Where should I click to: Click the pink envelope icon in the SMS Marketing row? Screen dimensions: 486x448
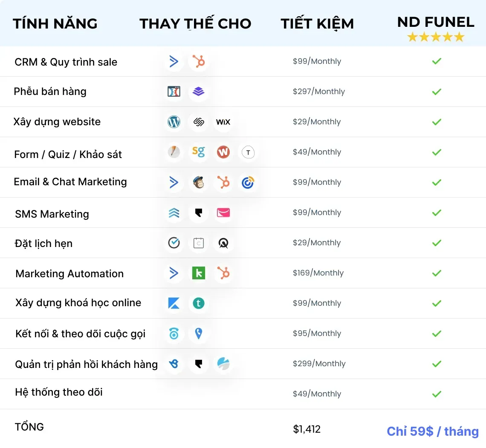pos(223,213)
